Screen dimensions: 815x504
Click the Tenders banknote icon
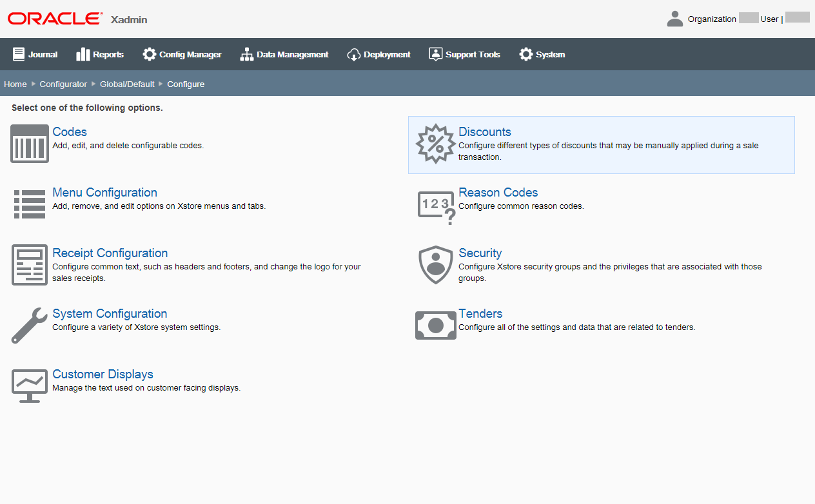coord(435,325)
